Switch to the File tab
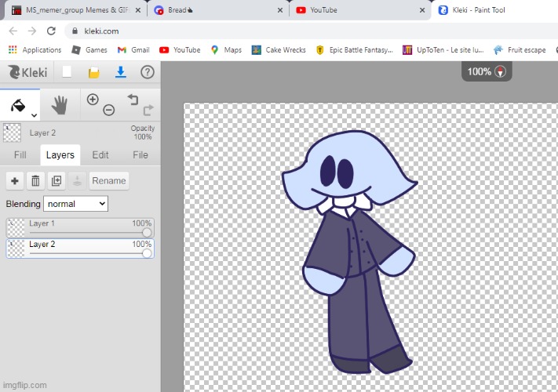 coord(140,155)
